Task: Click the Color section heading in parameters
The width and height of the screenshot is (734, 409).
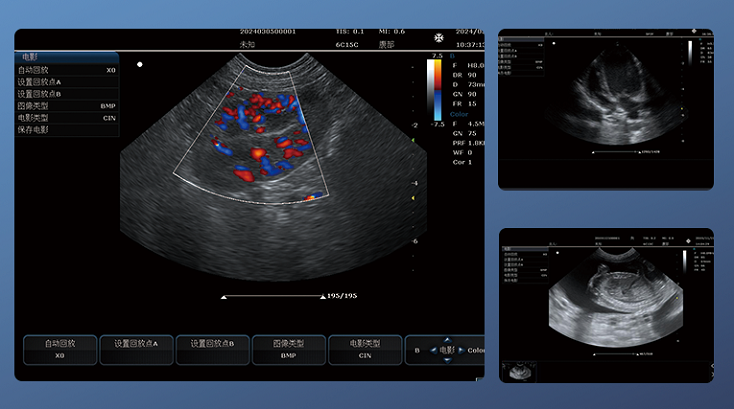Action: coord(459,114)
